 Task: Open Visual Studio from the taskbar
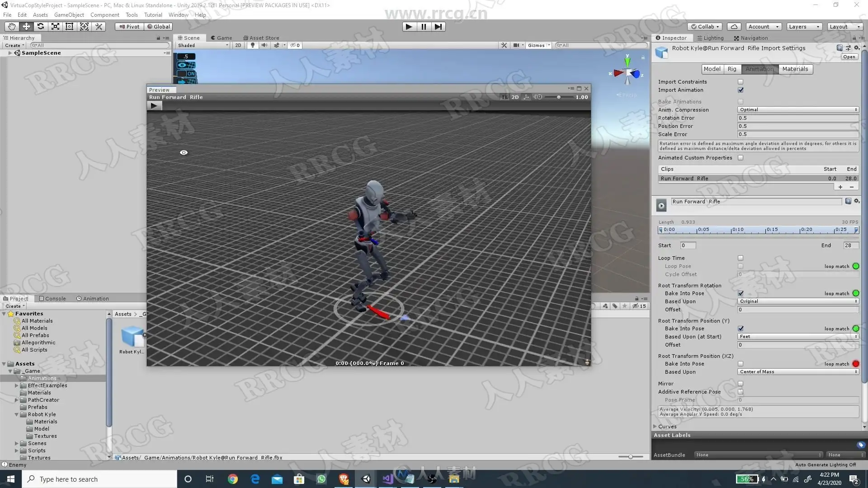pos(388,479)
